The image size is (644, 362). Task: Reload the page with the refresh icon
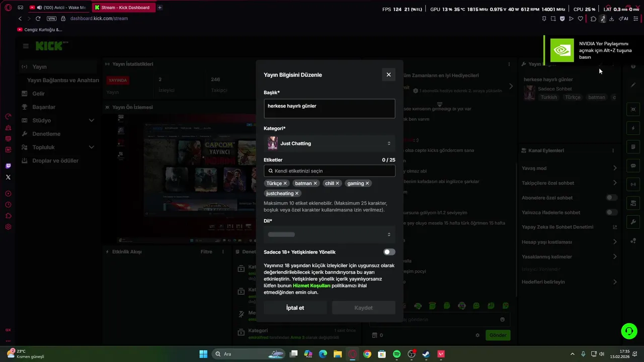[x=38, y=19]
